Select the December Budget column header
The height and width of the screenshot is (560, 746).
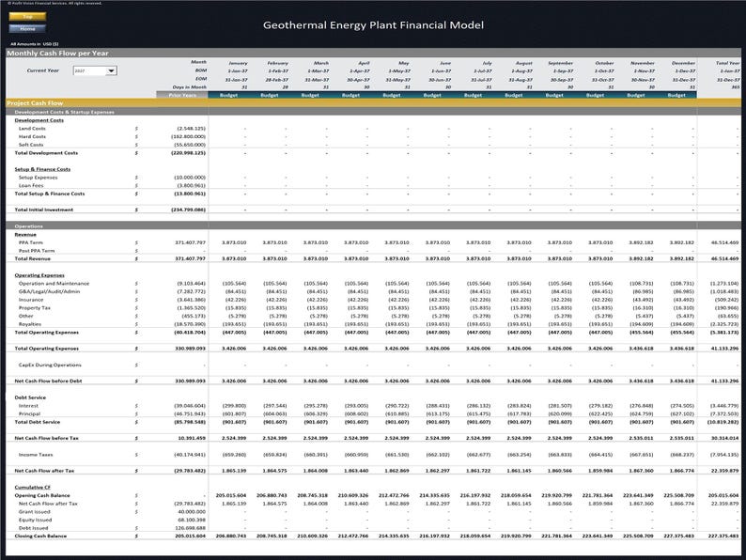point(676,95)
